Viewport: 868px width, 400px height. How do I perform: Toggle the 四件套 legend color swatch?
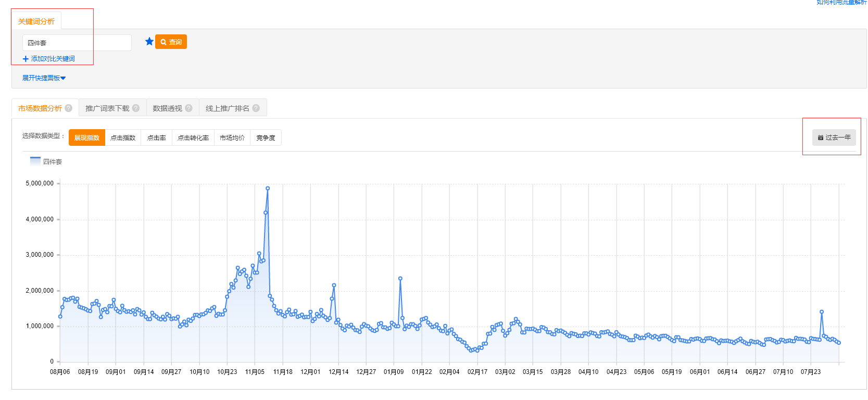[x=35, y=161]
